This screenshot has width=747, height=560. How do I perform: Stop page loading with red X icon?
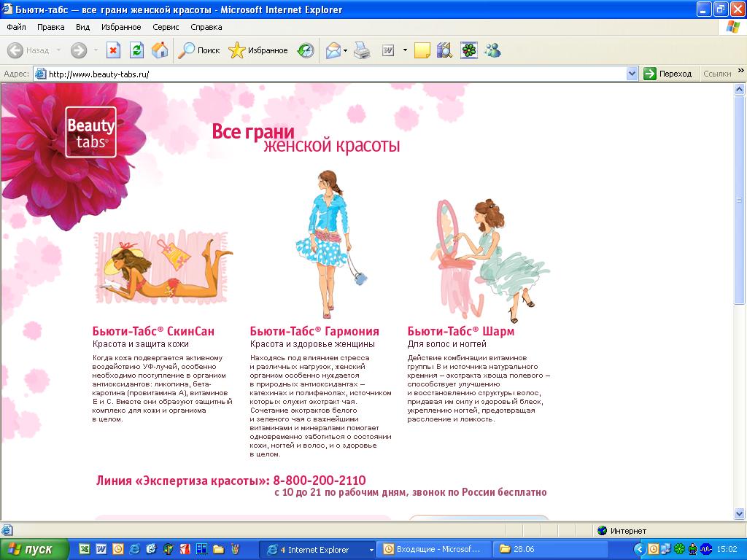coord(113,50)
